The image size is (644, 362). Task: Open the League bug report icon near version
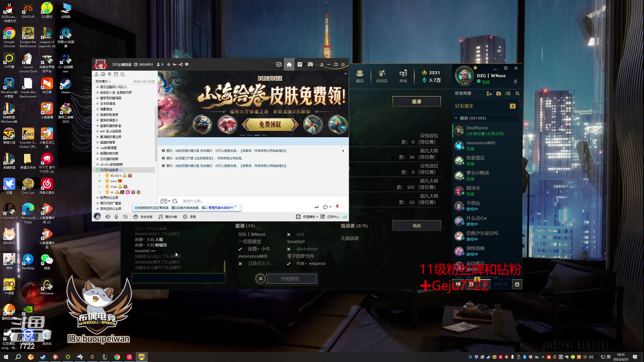click(517, 284)
